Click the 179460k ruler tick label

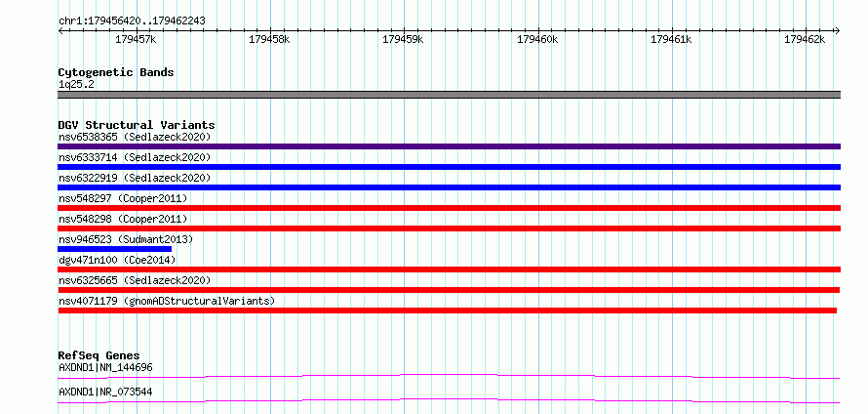click(x=537, y=39)
